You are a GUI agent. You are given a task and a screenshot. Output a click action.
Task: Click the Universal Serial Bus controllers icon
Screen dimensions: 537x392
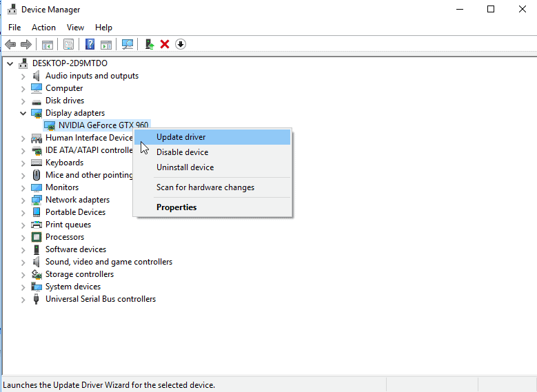click(37, 299)
